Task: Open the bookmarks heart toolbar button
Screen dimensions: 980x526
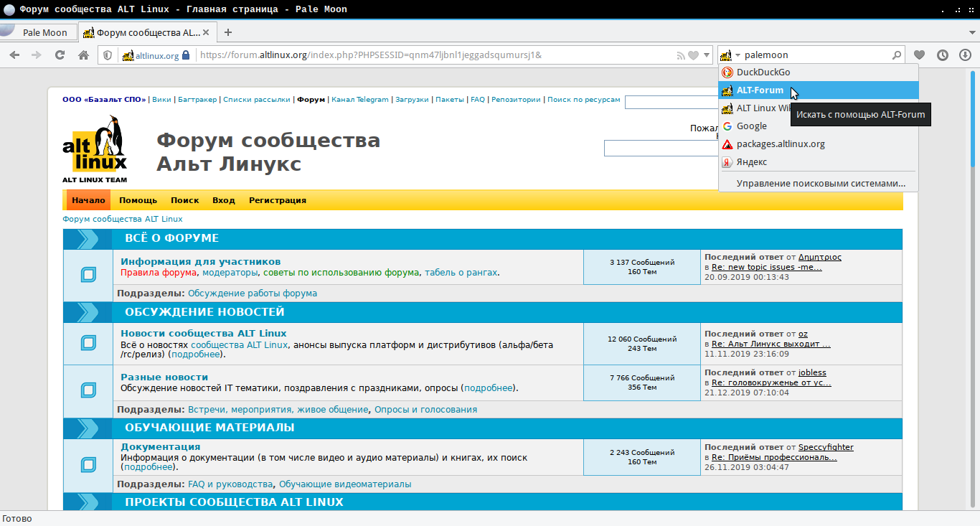Action: tap(919, 55)
